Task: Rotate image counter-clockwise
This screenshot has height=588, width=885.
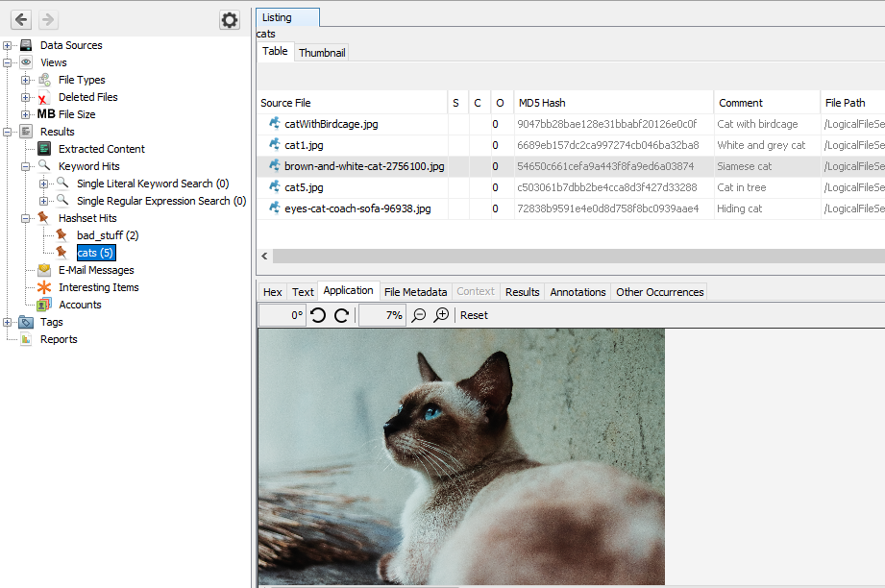Action: (319, 315)
